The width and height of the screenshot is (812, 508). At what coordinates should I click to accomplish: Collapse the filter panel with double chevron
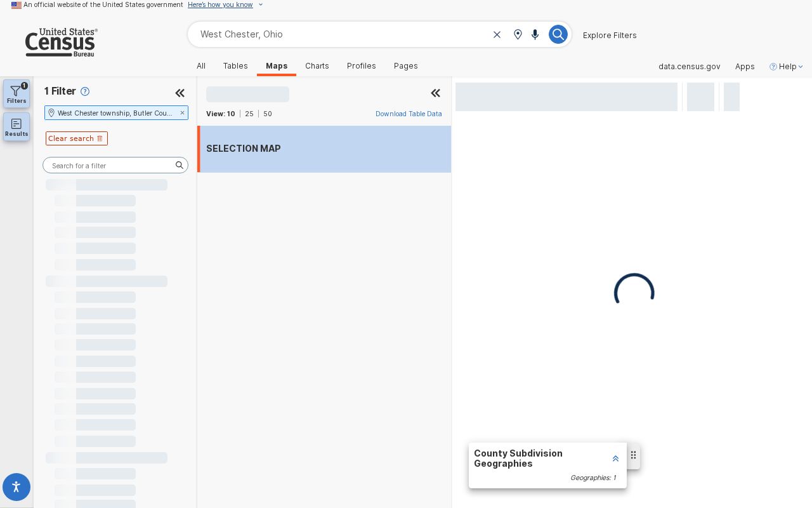tap(180, 93)
